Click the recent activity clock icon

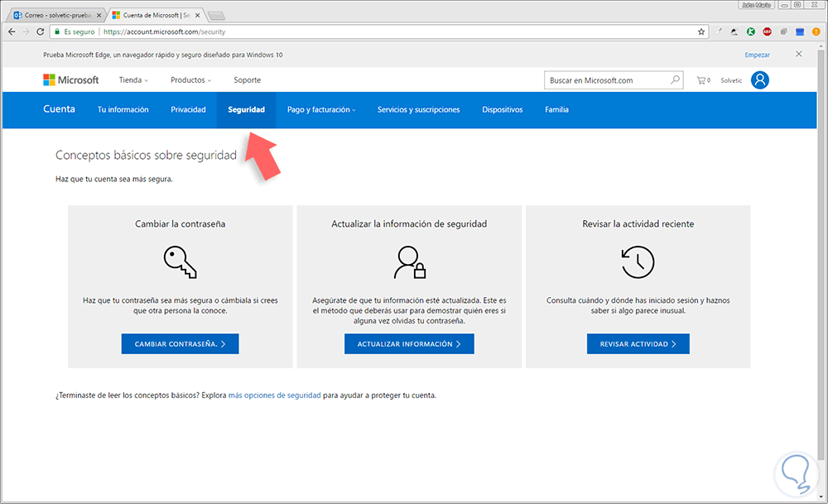coord(638,262)
